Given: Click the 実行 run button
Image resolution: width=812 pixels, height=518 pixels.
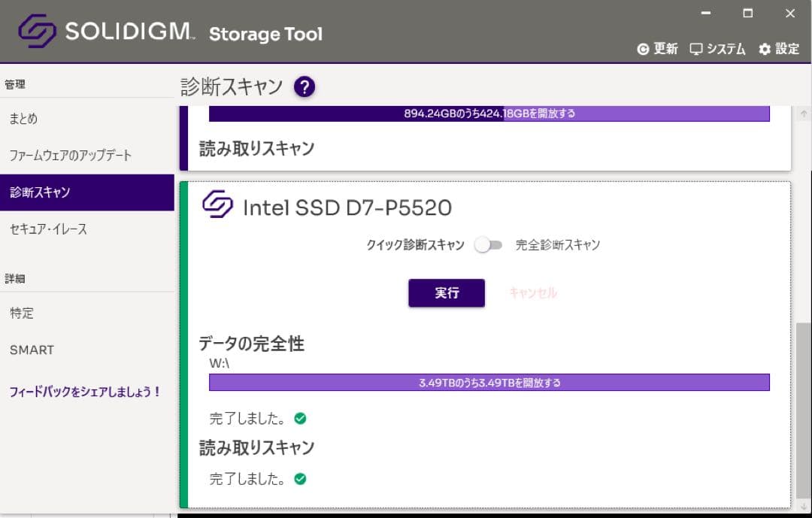Looking at the screenshot, I should 447,292.
